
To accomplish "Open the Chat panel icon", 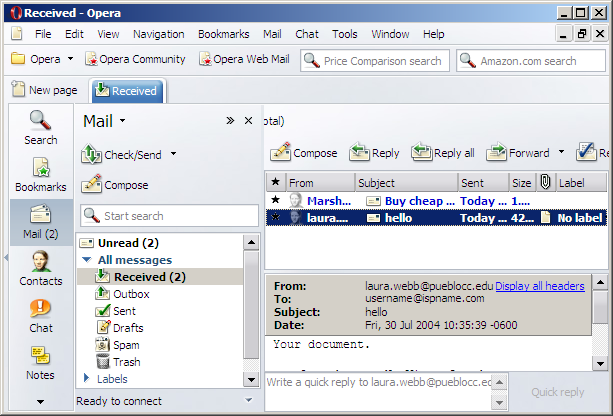I will tap(40, 316).
